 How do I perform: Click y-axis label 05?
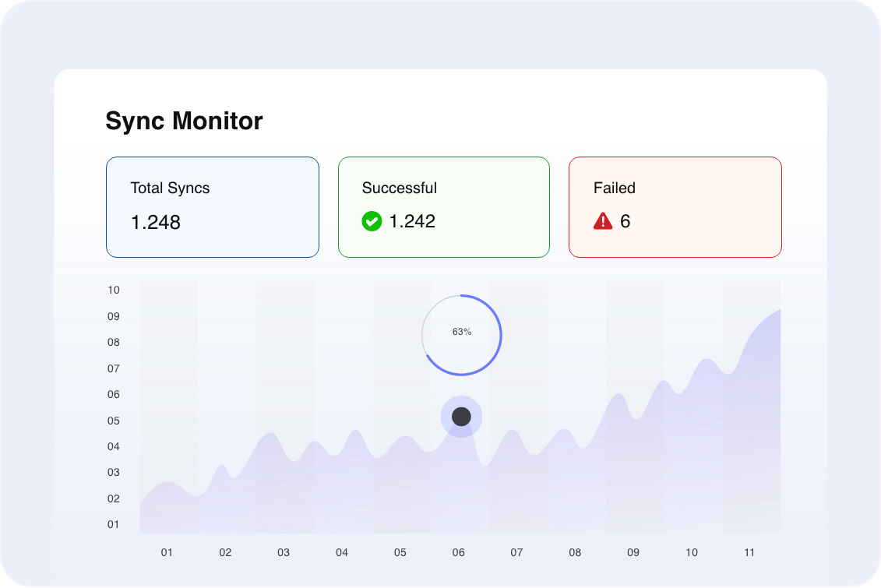(114, 421)
